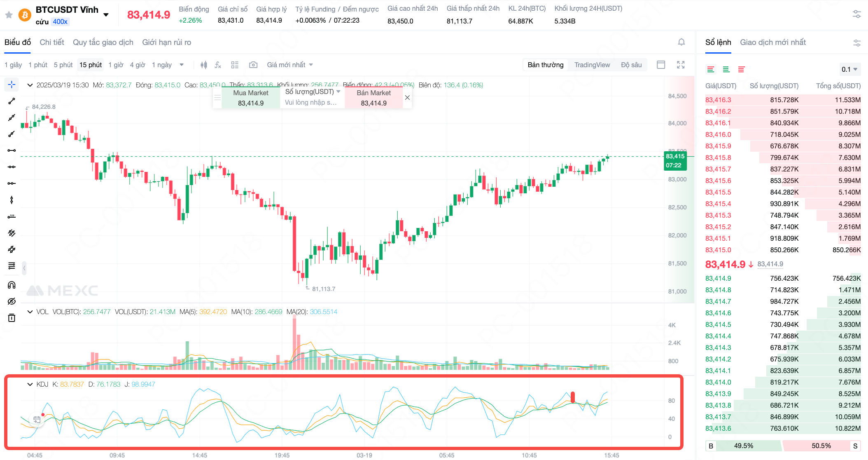868x460 pixels.
Task: Add BTCUSDT to favorites with the star
Action: (9, 15)
